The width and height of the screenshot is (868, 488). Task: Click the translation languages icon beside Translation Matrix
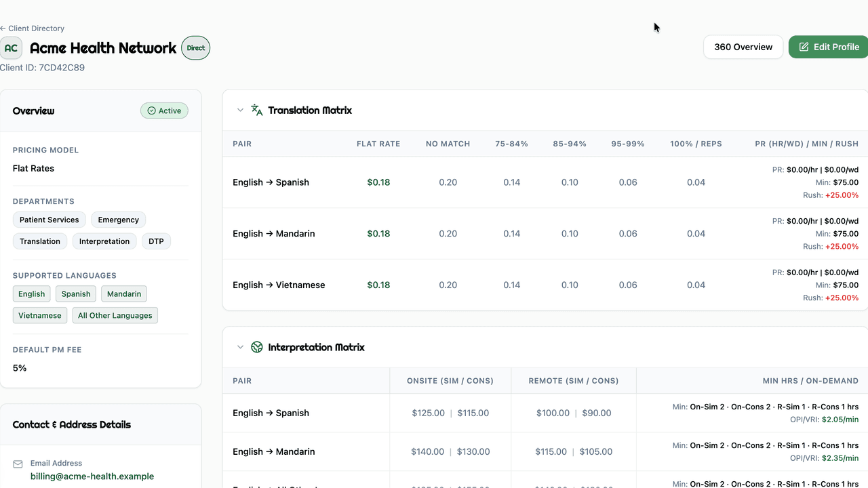256,110
